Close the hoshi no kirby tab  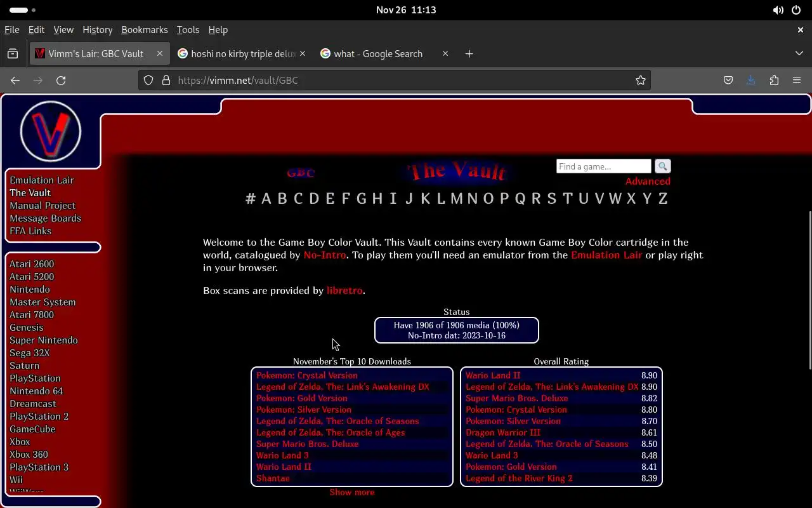click(x=303, y=54)
